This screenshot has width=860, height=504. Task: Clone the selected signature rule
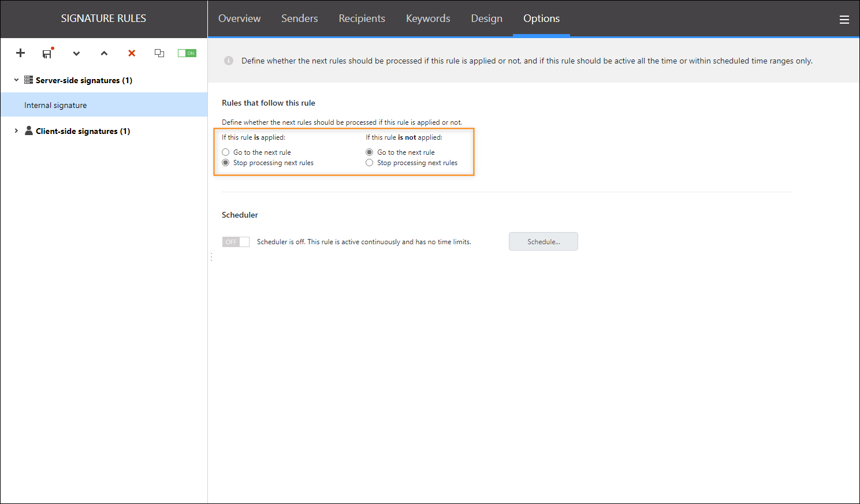(x=159, y=53)
